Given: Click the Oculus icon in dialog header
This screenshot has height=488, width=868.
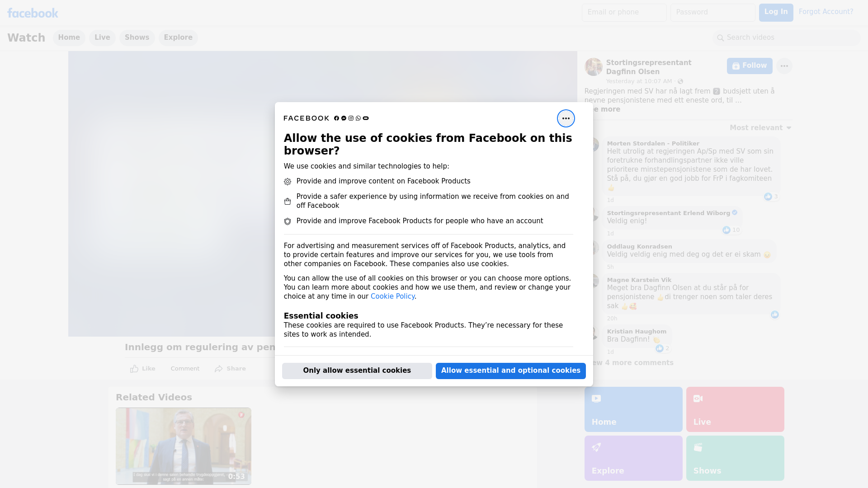Looking at the screenshot, I should 366,118.
